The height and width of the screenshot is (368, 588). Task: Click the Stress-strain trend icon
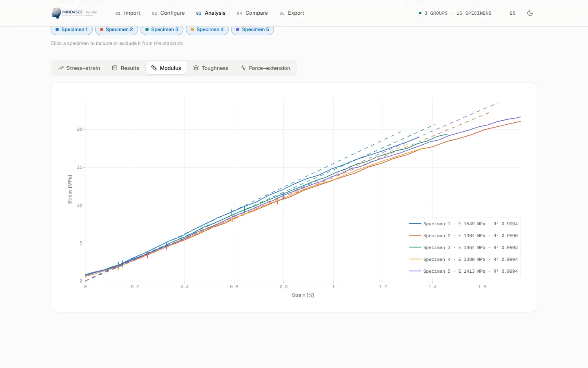pyautogui.click(x=61, y=68)
